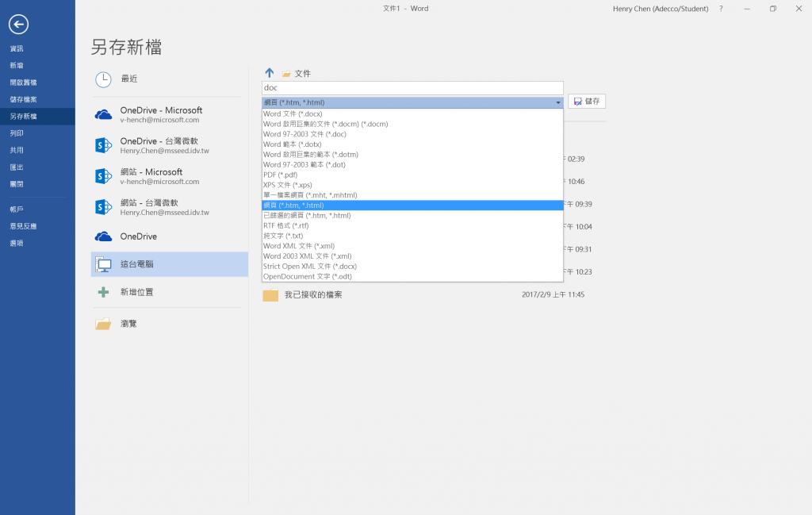Choose OpenDocument 文字 (*.odt) format
812x515 pixels.
412,277
